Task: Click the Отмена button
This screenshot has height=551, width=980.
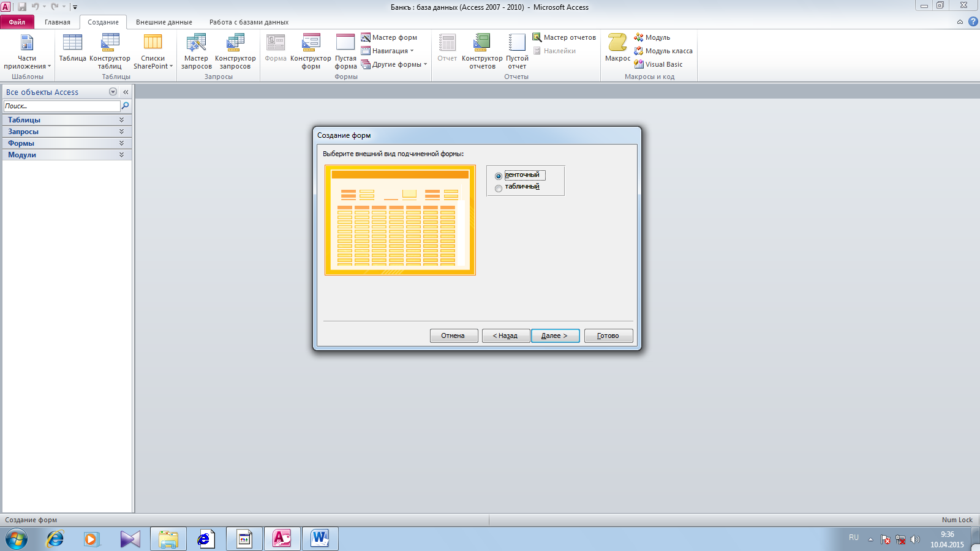Action: point(453,335)
